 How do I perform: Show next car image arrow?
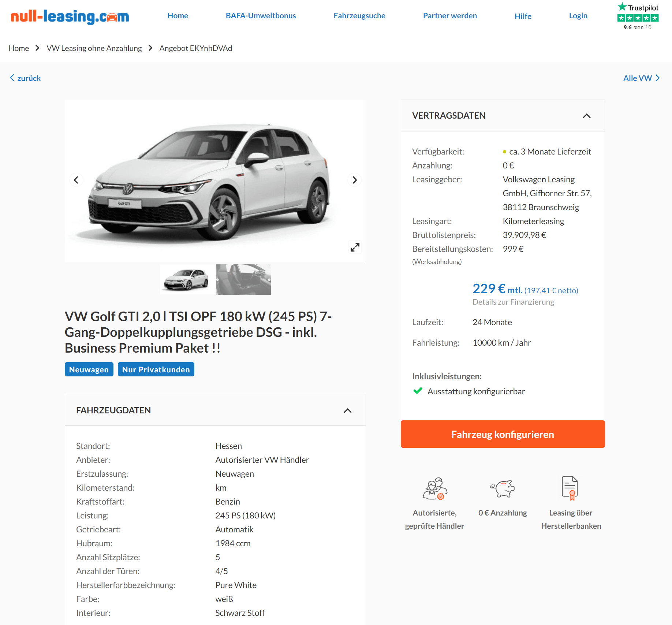tap(354, 180)
